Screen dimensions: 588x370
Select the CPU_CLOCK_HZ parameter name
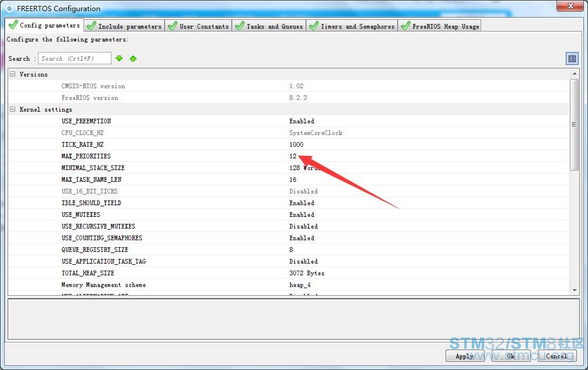point(82,133)
